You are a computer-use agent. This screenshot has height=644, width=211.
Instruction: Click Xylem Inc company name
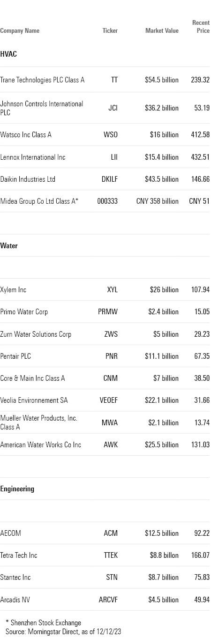(13, 290)
